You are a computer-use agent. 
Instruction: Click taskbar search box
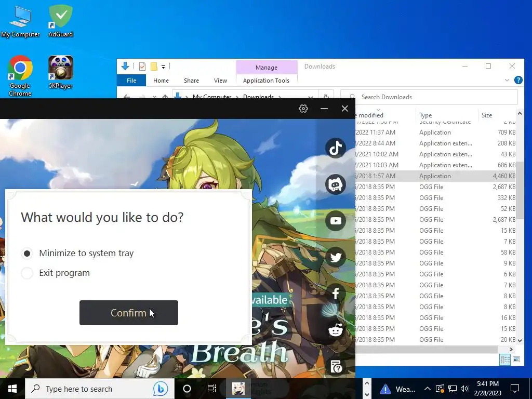(100, 389)
